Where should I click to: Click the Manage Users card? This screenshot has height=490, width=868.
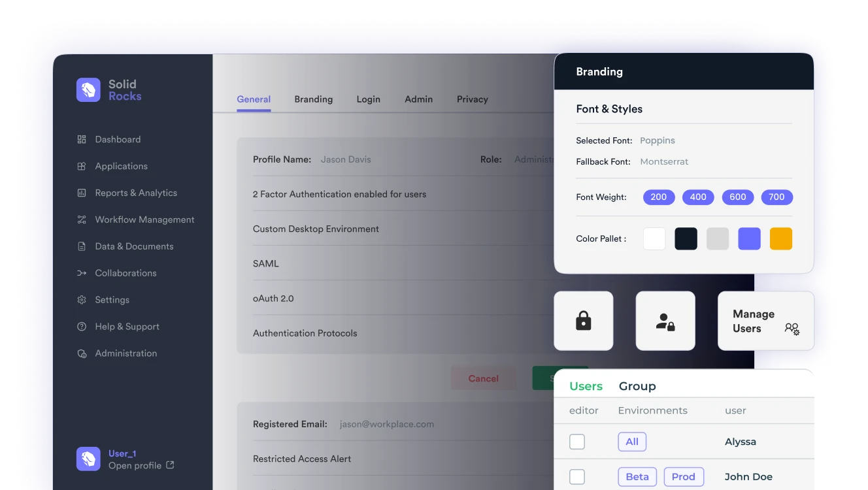[766, 321]
